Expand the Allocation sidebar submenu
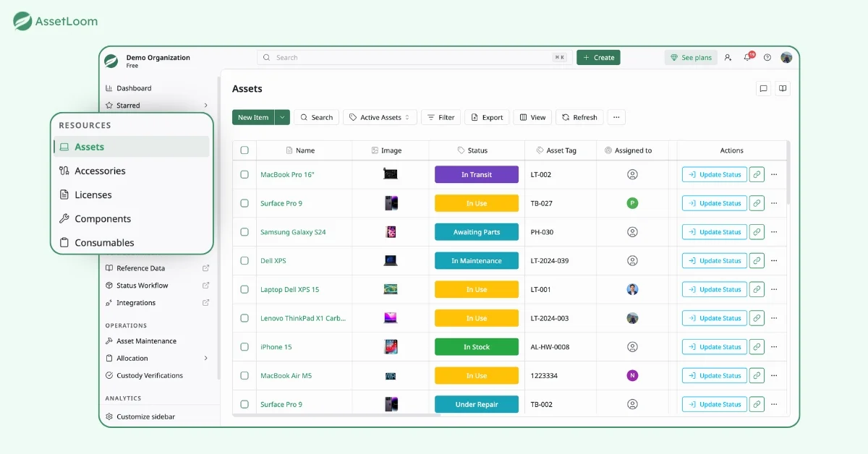 [205, 358]
